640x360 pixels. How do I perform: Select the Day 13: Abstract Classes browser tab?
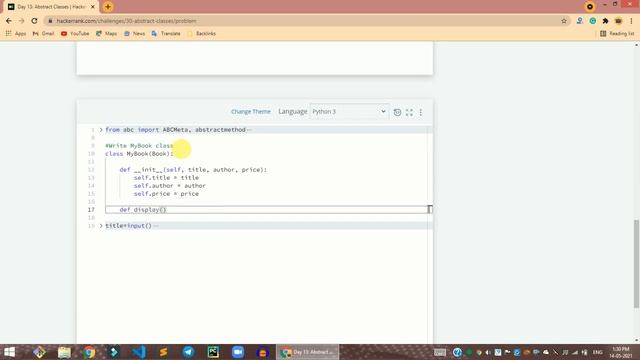[51, 7]
